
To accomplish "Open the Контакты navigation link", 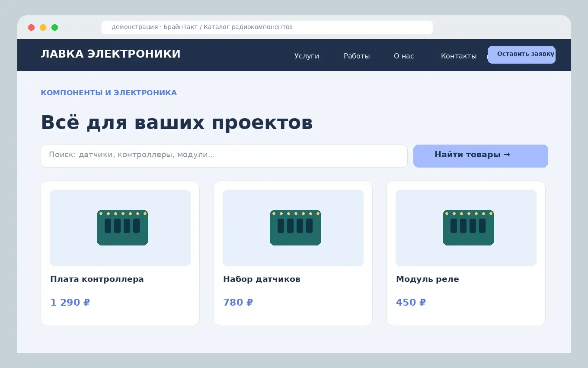I will (459, 56).
